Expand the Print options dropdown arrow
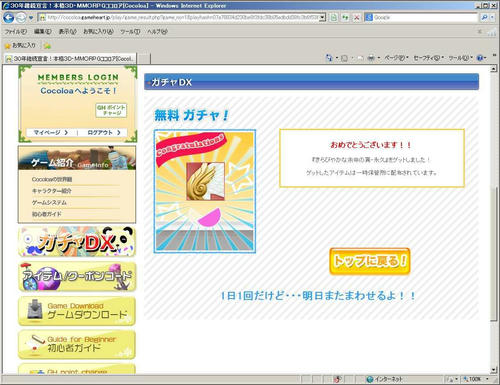 click(x=379, y=58)
